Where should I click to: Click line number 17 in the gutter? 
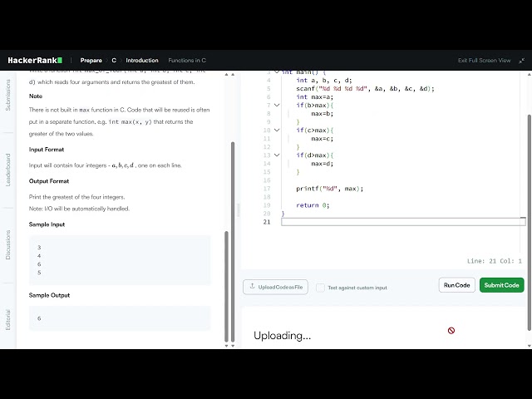pyautogui.click(x=267, y=189)
